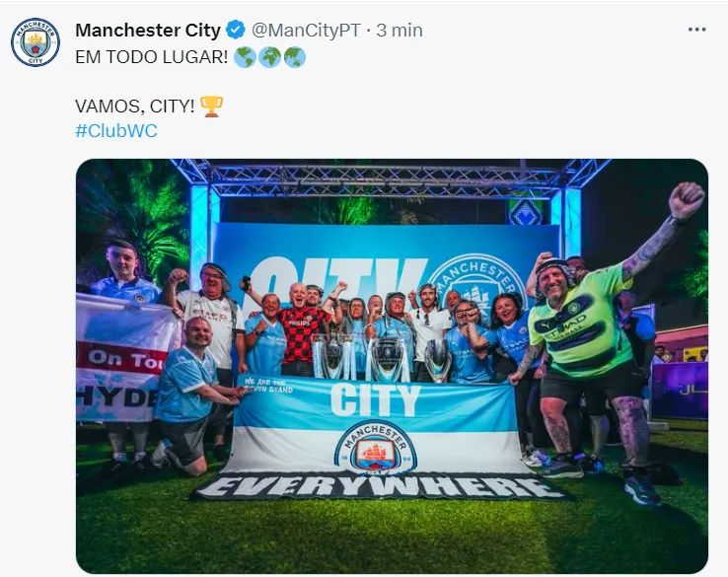Click the CITY backdrop sign in photo
728x577 pixels.
tap(387, 278)
